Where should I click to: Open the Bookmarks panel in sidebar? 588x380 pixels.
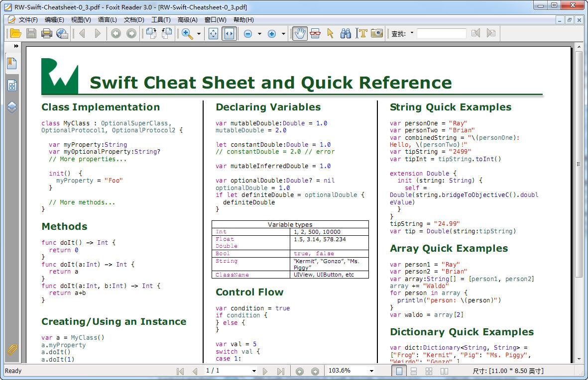pos(12,63)
